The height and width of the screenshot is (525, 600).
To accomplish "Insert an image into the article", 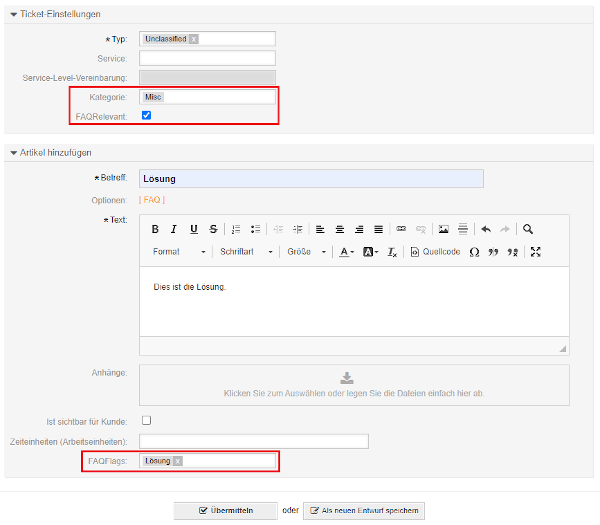I will [x=443, y=229].
